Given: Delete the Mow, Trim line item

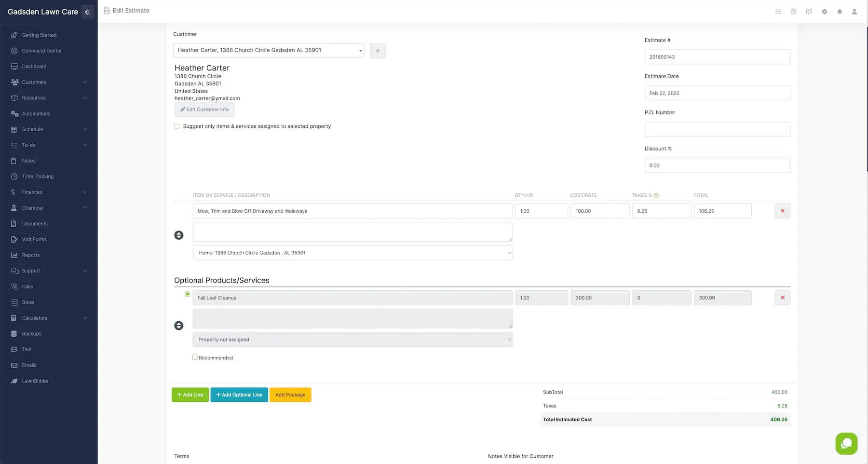Looking at the screenshot, I should coord(783,211).
